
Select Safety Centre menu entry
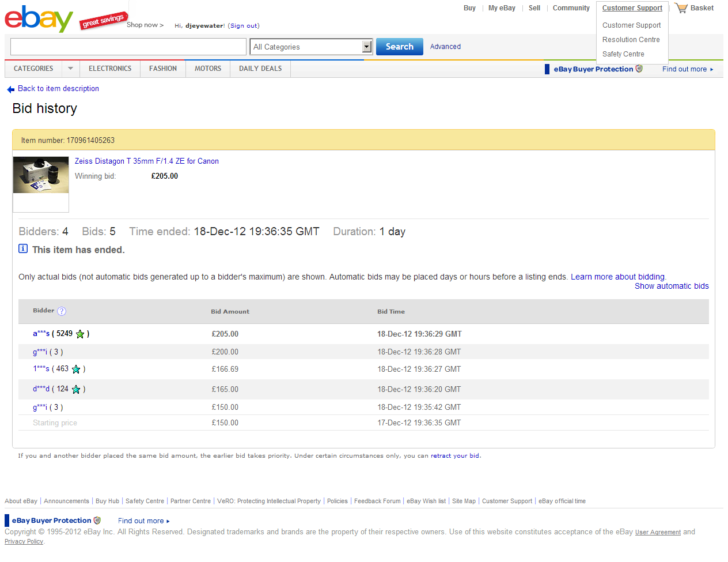[623, 54]
